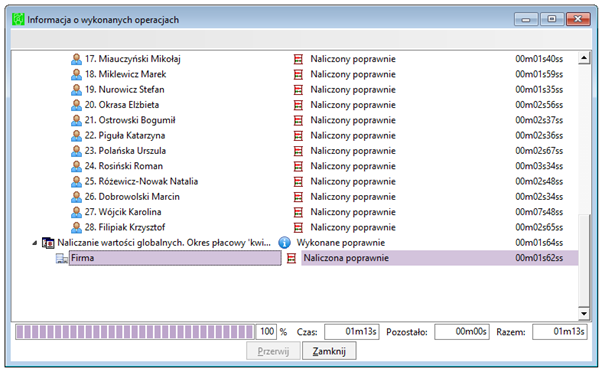
Task: Click the person icon beside Miauczyński Mikołaj
Action: point(76,59)
